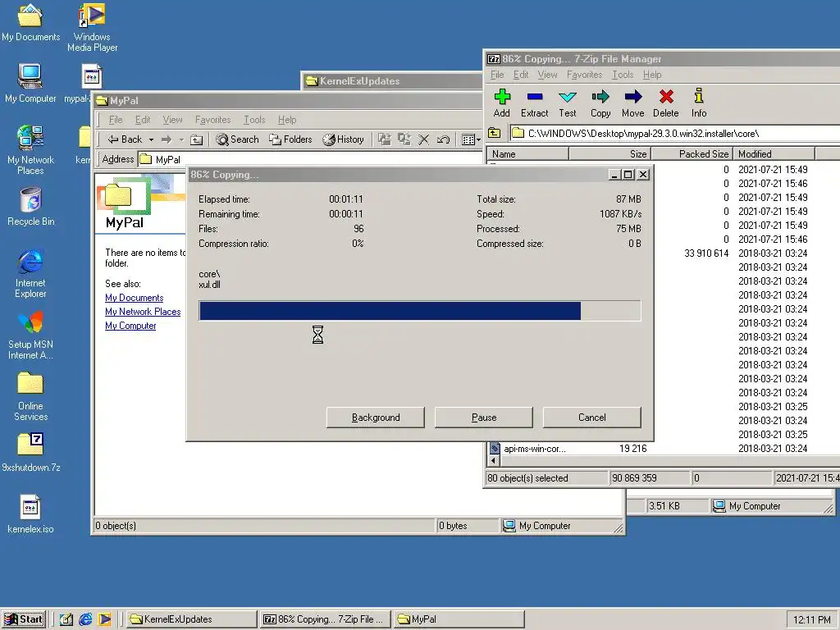Sort by Packed Size column header
Screen dimensions: 840x630
692,153
